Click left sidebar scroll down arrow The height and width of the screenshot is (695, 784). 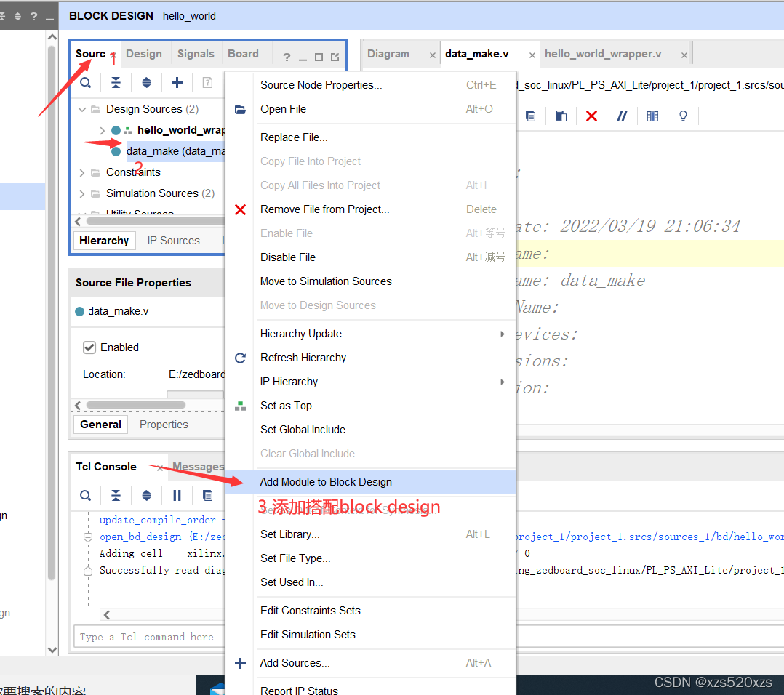click(52, 650)
